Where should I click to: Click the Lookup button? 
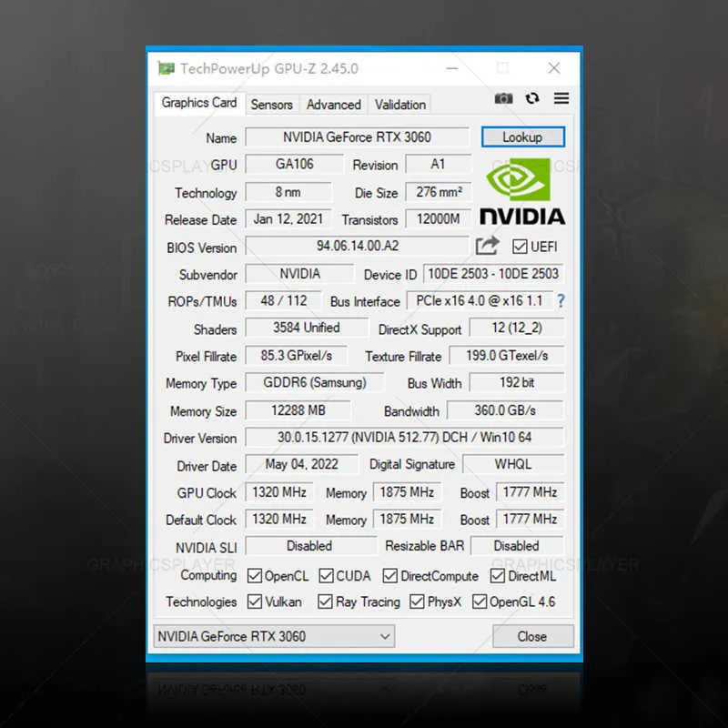(523, 136)
